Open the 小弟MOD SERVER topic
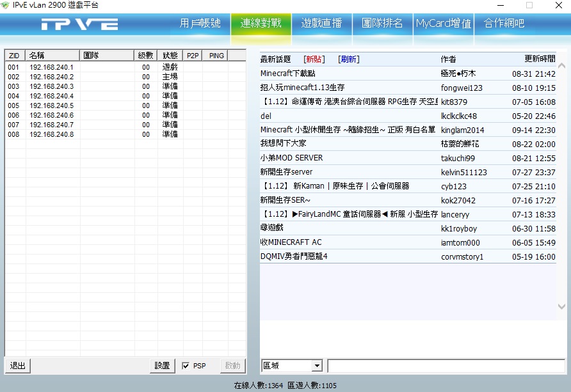The image size is (571, 392). click(x=291, y=158)
